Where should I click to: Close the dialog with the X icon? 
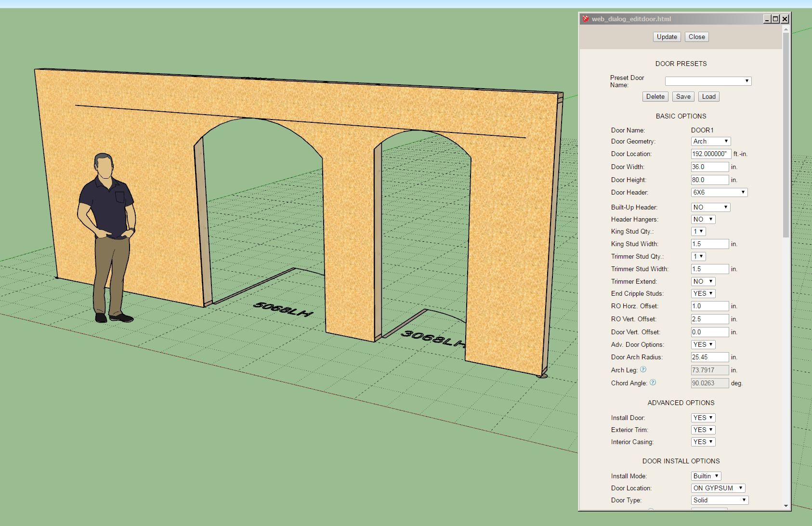tap(785, 19)
